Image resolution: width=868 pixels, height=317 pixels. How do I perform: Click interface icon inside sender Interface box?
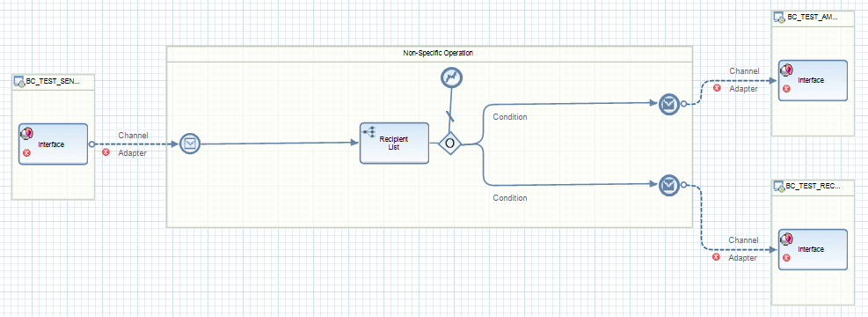coord(26,133)
